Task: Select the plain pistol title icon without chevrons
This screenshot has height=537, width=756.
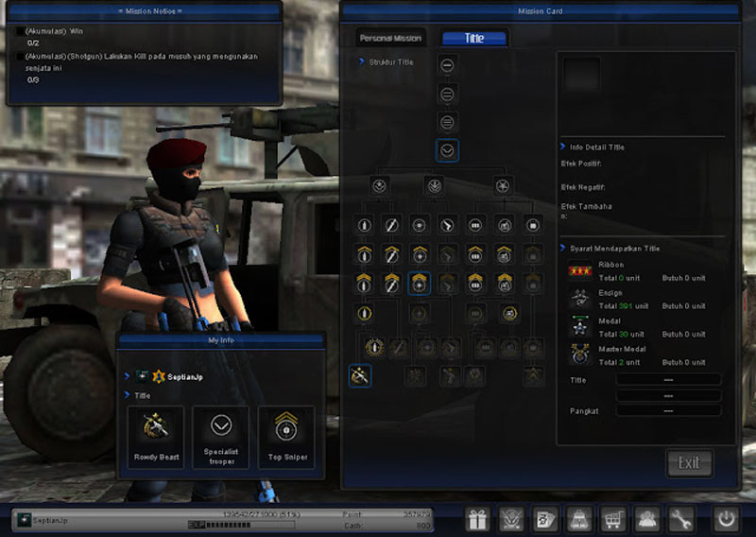Action: coord(447,225)
